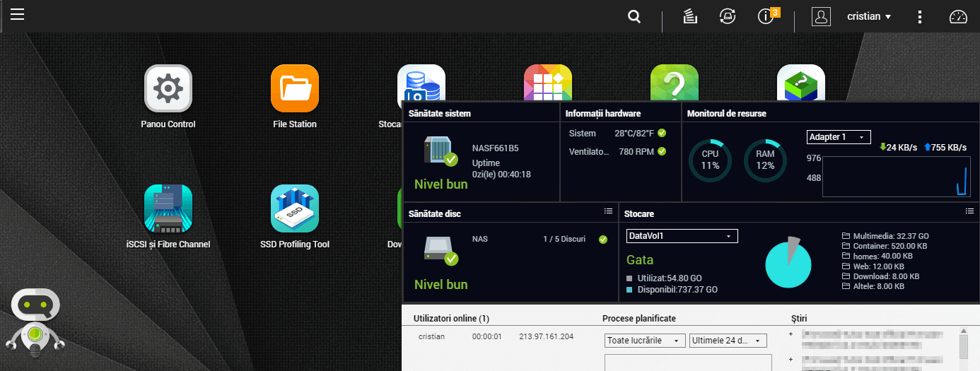Click the NAS system health device icon

(x=440, y=151)
